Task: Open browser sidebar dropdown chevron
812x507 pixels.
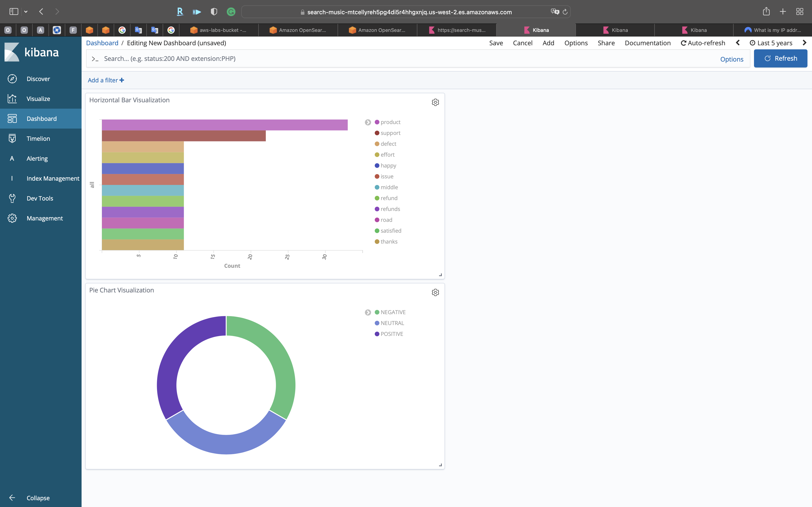Action: [26, 12]
